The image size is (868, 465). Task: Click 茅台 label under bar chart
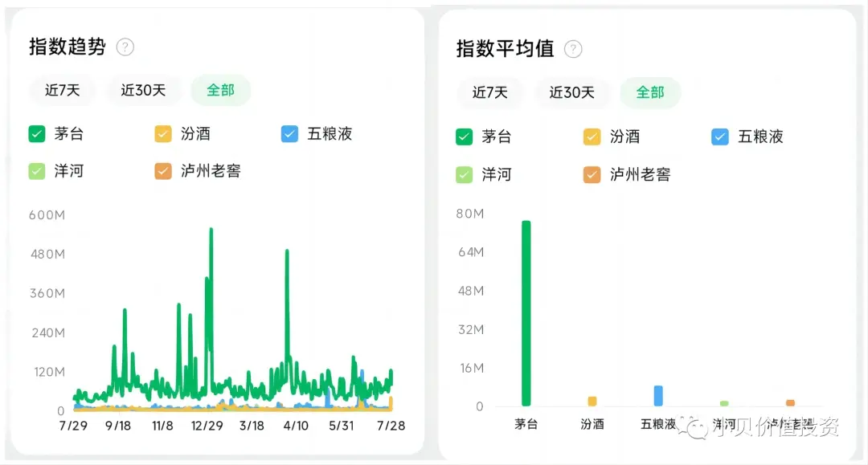click(526, 424)
